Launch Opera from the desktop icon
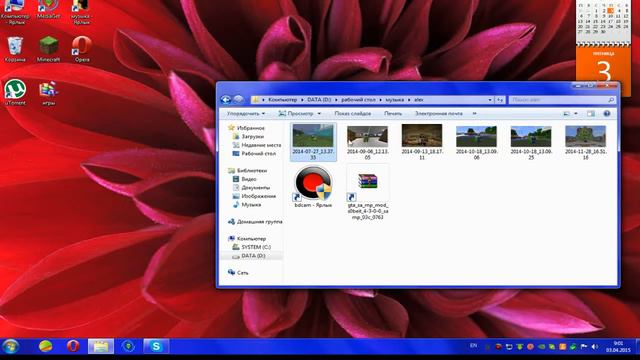Viewport: 640px width, 360px height. click(82, 49)
